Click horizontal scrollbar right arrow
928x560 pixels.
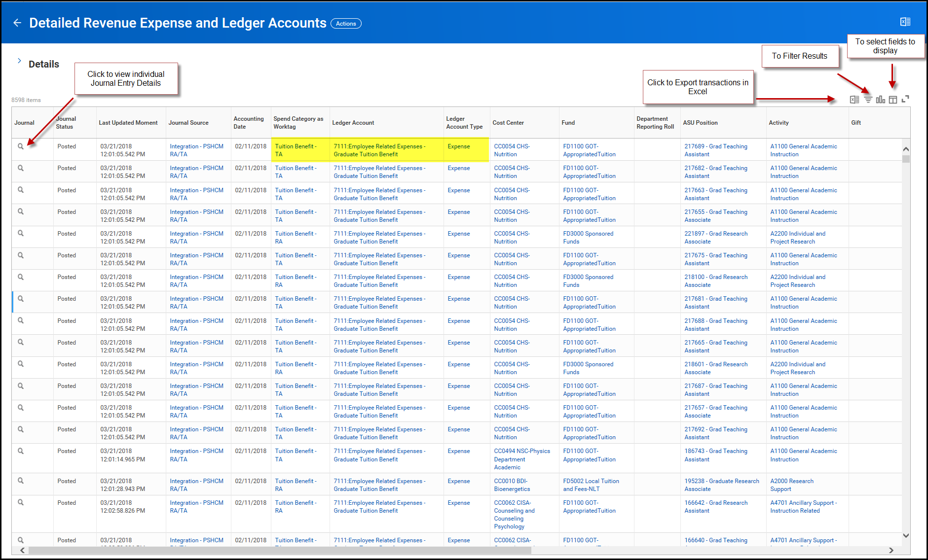point(891,550)
